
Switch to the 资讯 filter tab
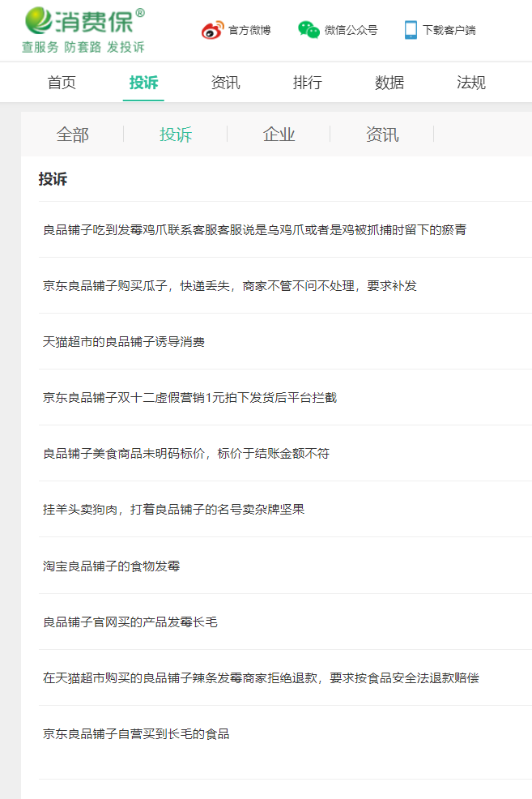click(382, 135)
